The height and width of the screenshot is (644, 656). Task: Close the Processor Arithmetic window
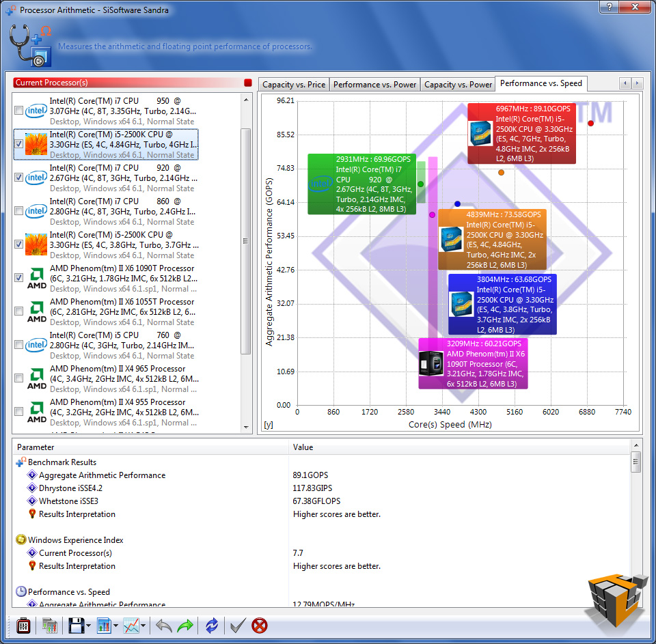tap(635, 6)
